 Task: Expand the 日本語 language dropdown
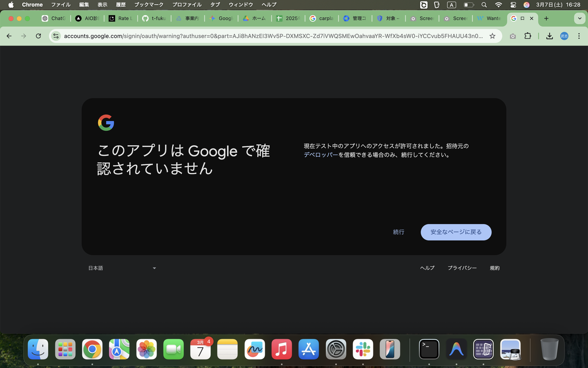point(122,268)
